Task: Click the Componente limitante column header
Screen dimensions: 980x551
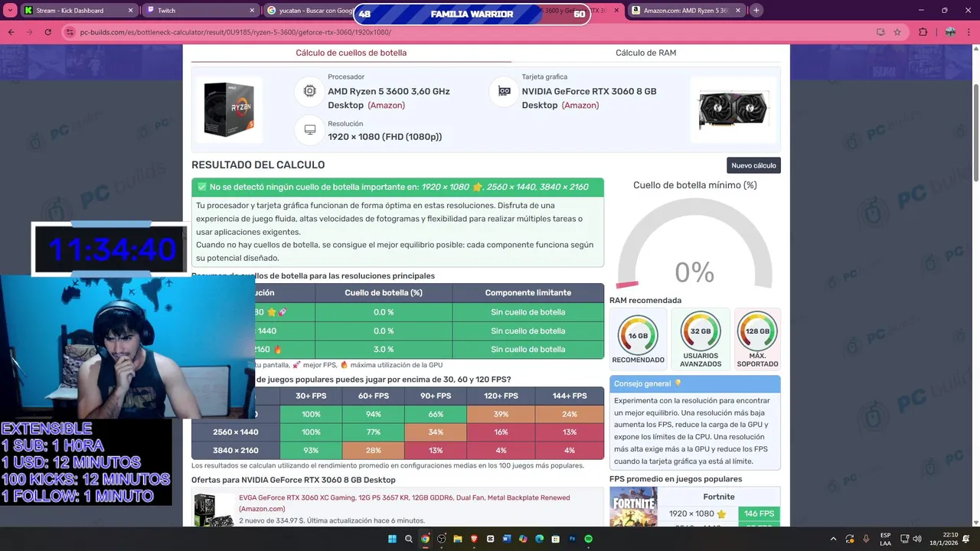Action: coord(528,292)
